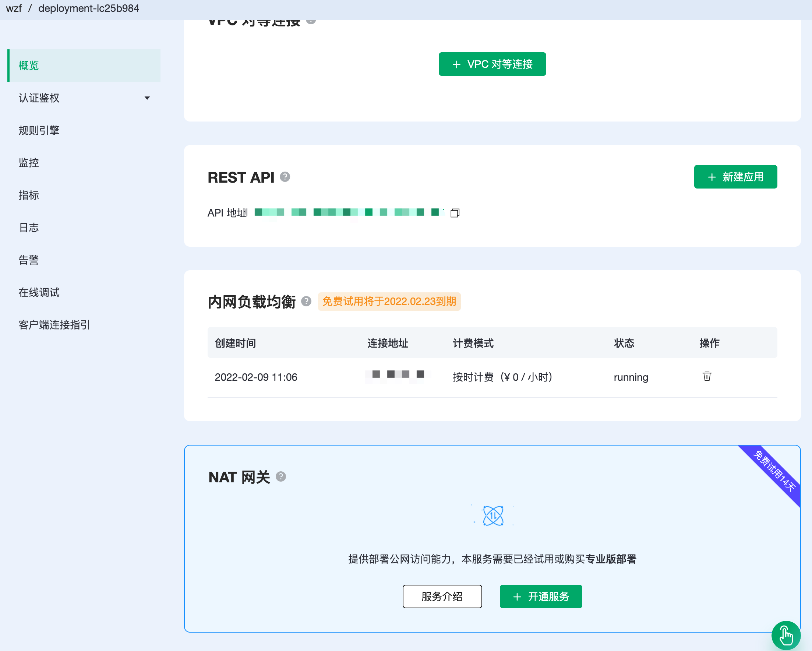Open 客户端连接指引 sidebar item
Screen dimensions: 812x651
pyautogui.click(x=54, y=325)
